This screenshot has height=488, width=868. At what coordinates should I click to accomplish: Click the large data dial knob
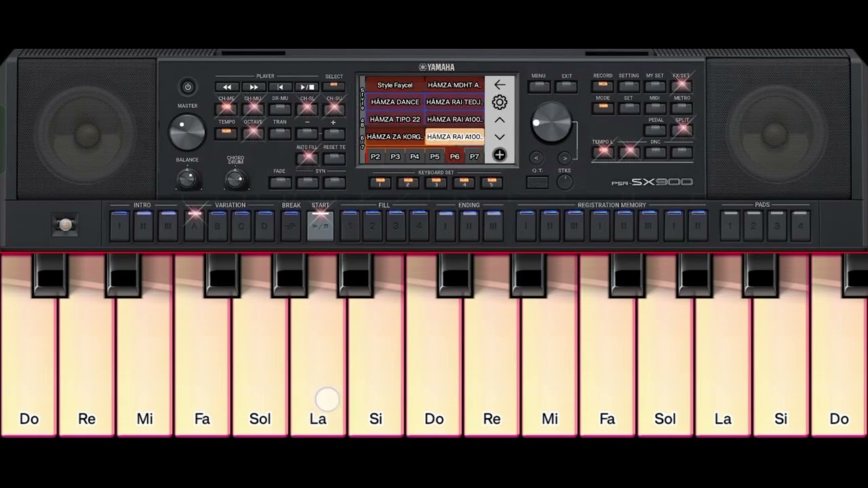pos(551,123)
